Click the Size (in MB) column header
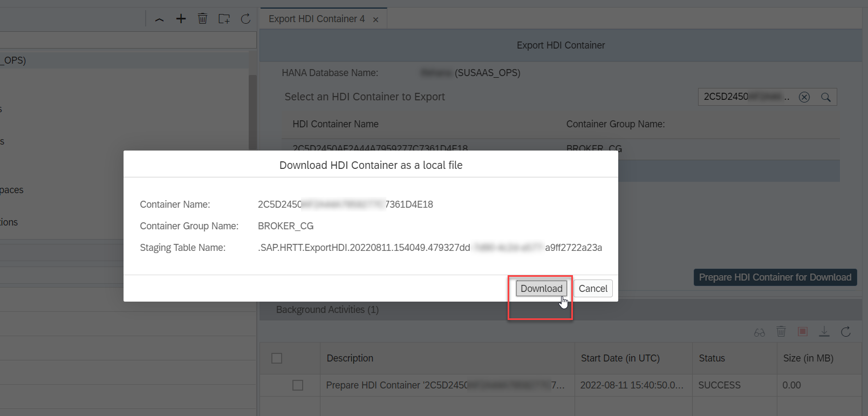Viewport: 868px width, 416px height. click(x=819, y=358)
